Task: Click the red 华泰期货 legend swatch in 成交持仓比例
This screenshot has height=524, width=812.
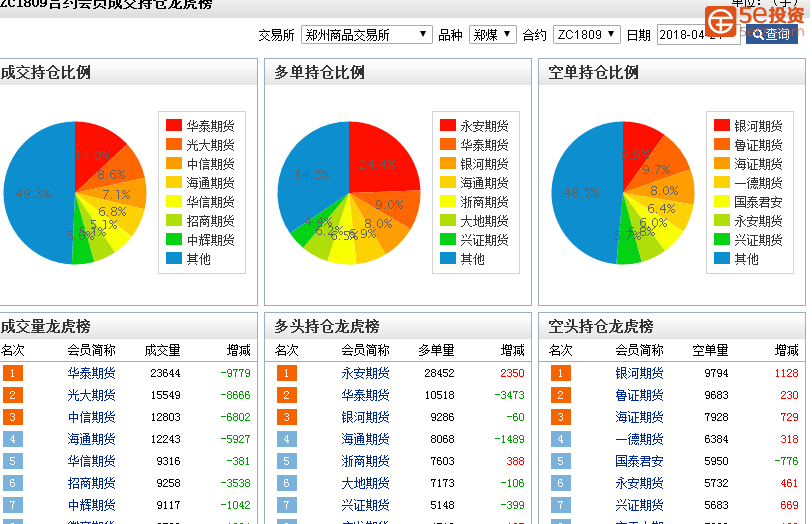Action: point(174,125)
